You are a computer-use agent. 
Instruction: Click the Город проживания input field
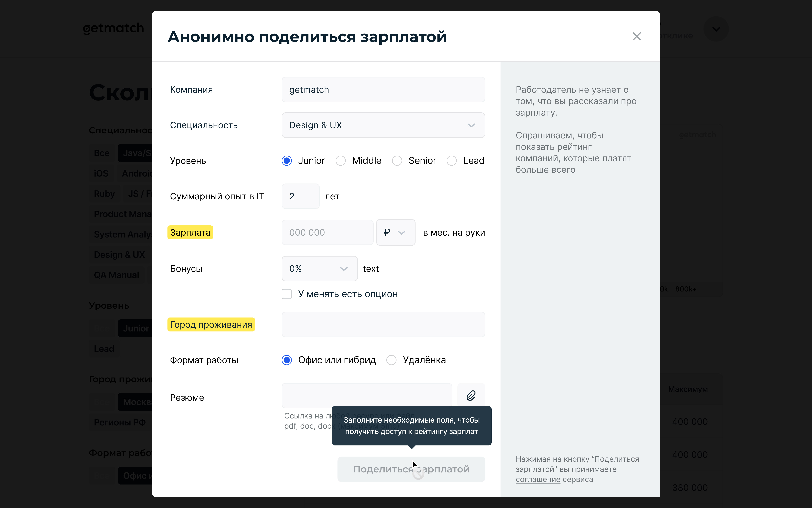coord(383,324)
